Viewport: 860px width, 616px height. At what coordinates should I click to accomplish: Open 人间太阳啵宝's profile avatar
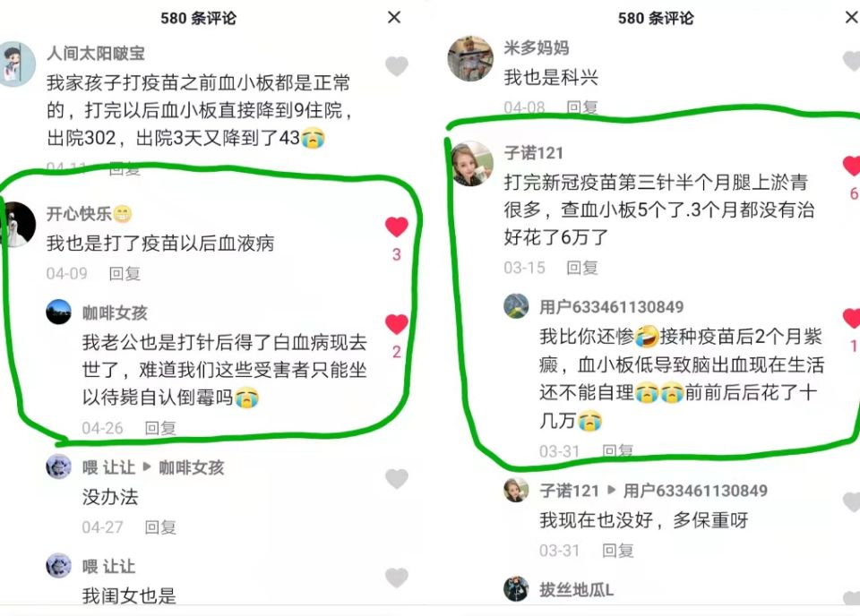(15, 64)
